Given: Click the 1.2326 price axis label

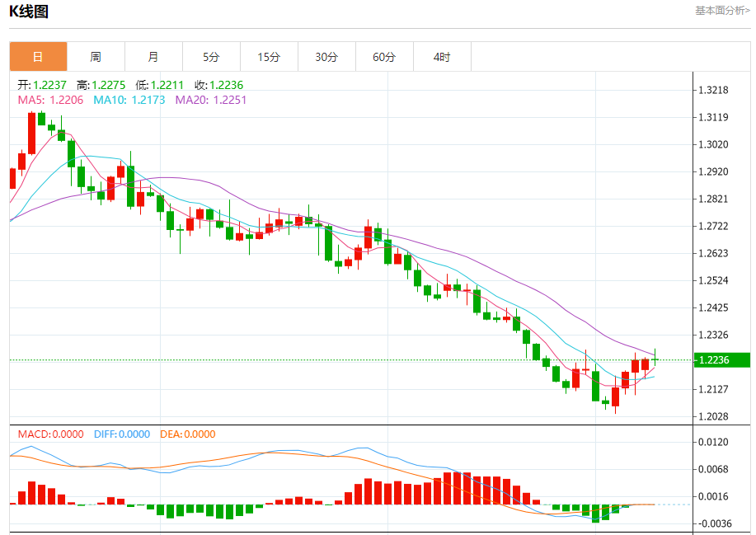Looking at the screenshot, I should coord(714,335).
